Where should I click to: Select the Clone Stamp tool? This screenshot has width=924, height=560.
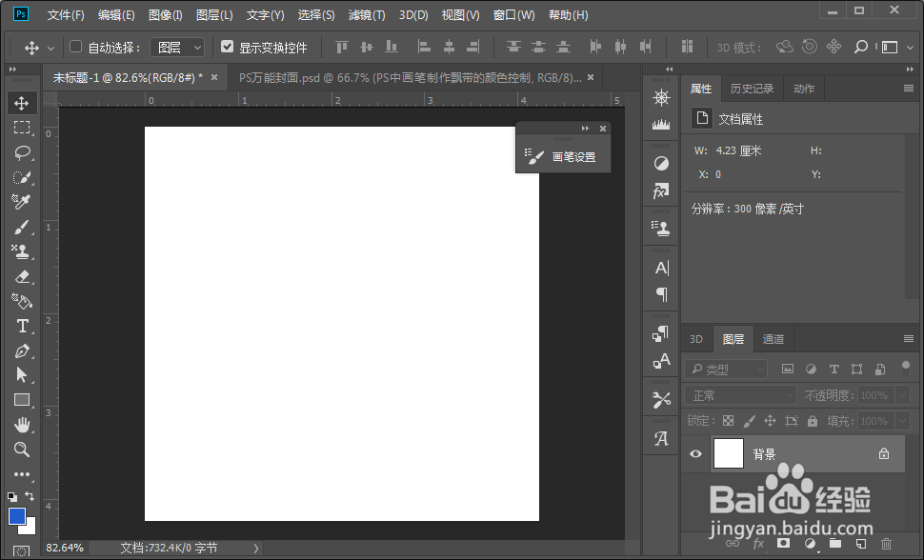[x=22, y=251]
